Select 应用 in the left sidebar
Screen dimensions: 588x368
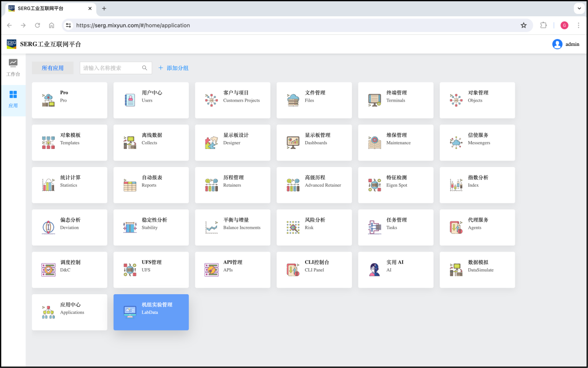point(13,99)
